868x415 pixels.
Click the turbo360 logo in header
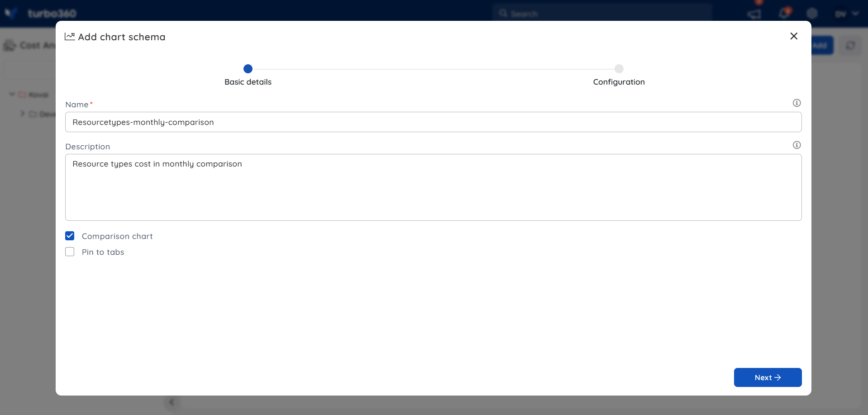40,13
